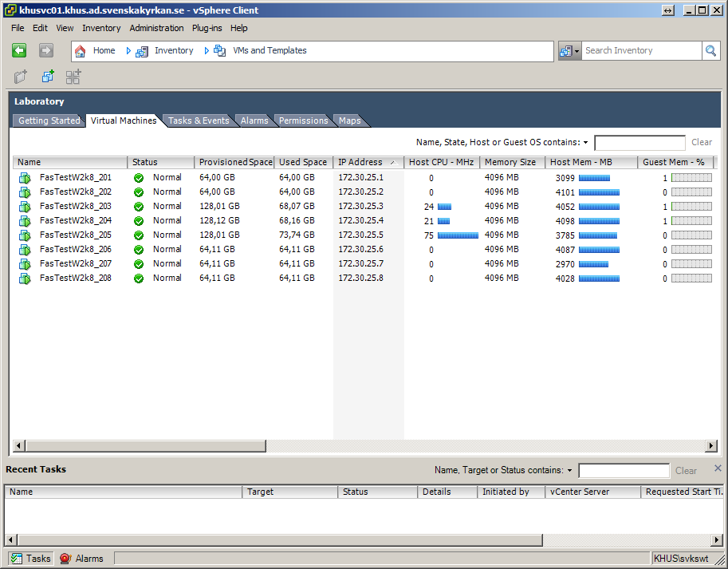This screenshot has height=569, width=728.
Task: Open the Edit menu
Action: click(40, 28)
